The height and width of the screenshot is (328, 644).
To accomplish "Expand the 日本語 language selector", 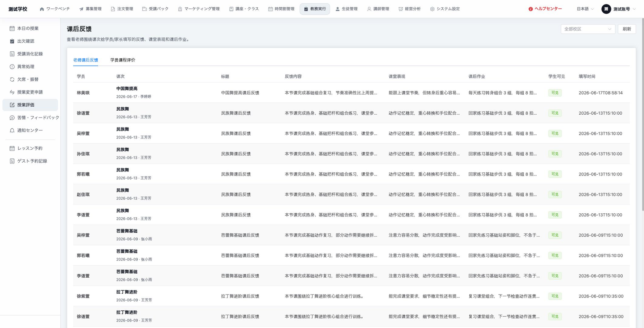I will pos(585,9).
